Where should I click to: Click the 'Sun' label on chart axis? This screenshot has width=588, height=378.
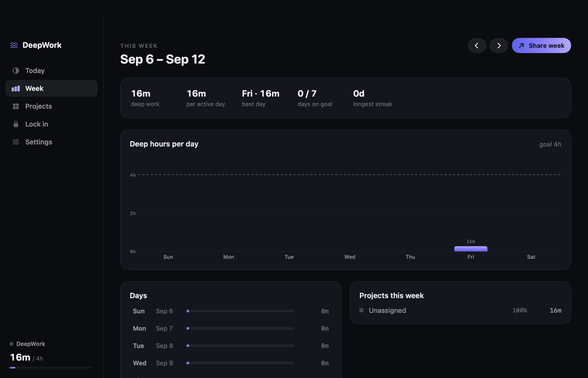click(168, 257)
